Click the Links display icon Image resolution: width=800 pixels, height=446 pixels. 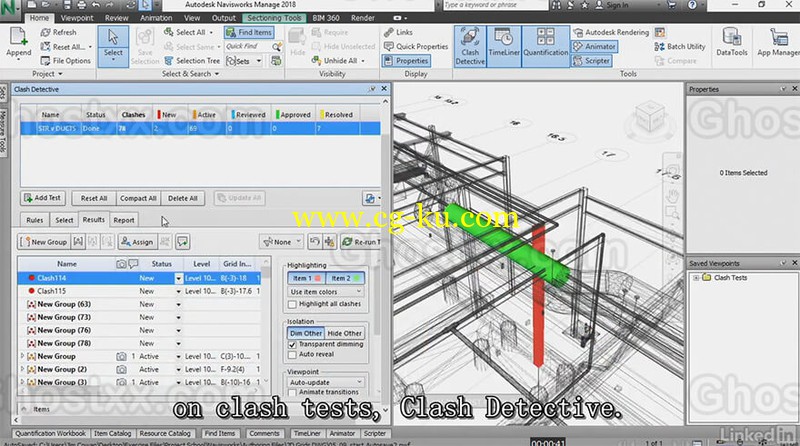389,32
